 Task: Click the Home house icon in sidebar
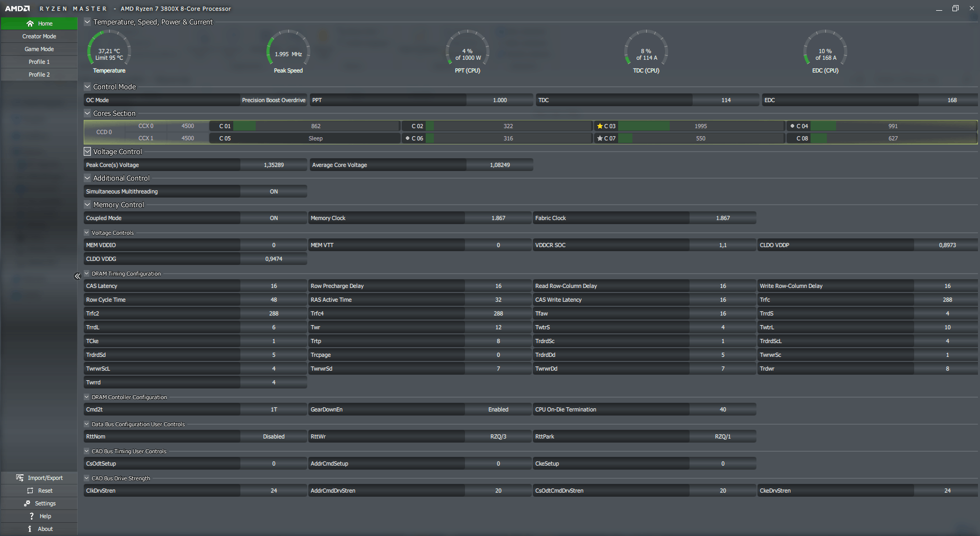[30, 23]
